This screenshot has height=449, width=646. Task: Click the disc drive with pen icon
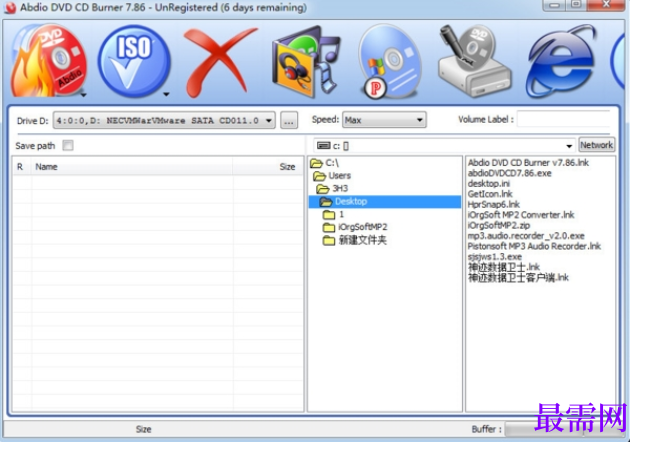[x=474, y=61]
